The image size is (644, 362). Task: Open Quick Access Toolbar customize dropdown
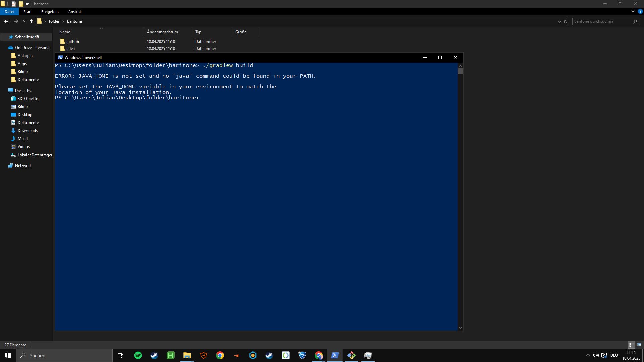pyautogui.click(x=28, y=4)
